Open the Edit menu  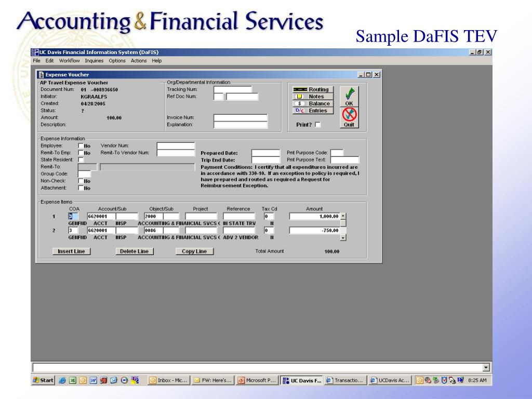[x=49, y=61]
